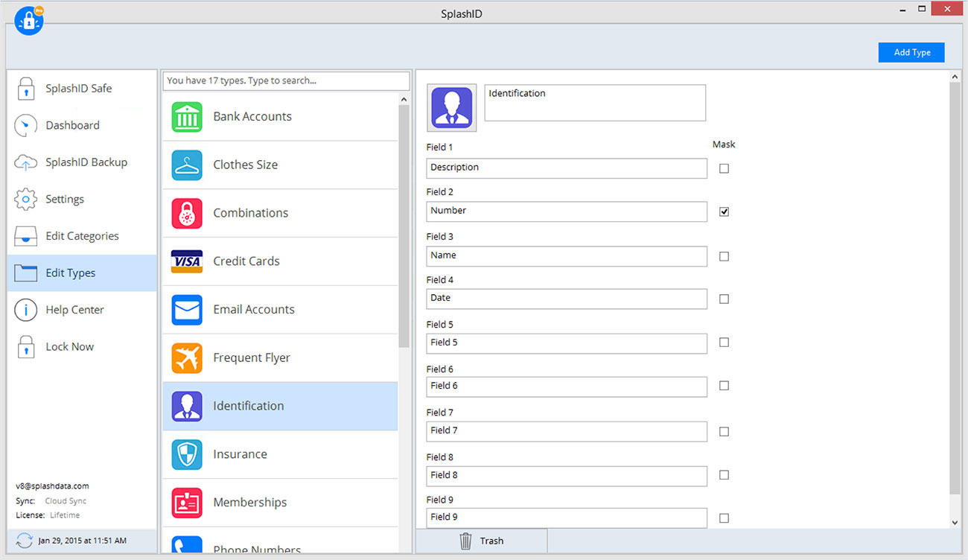This screenshot has height=560, width=968.
Task: Click the fields panel scrollbar thumb
Action: 955,289
